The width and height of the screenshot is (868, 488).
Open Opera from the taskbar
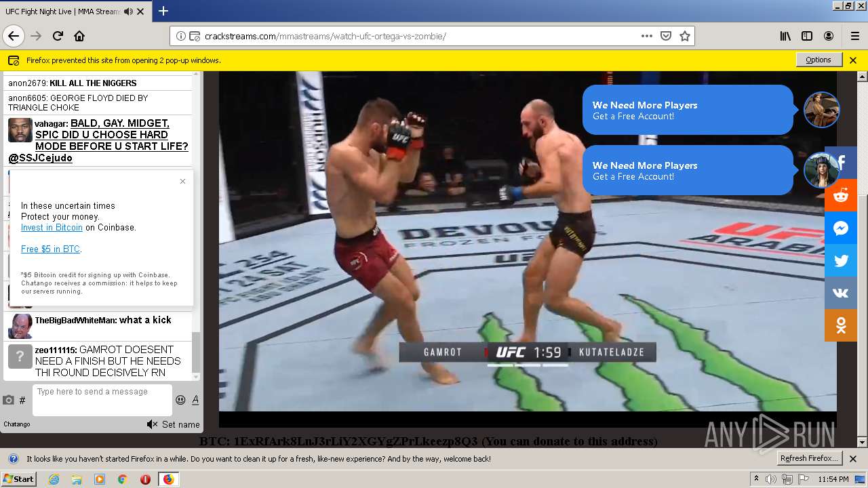[145, 479]
